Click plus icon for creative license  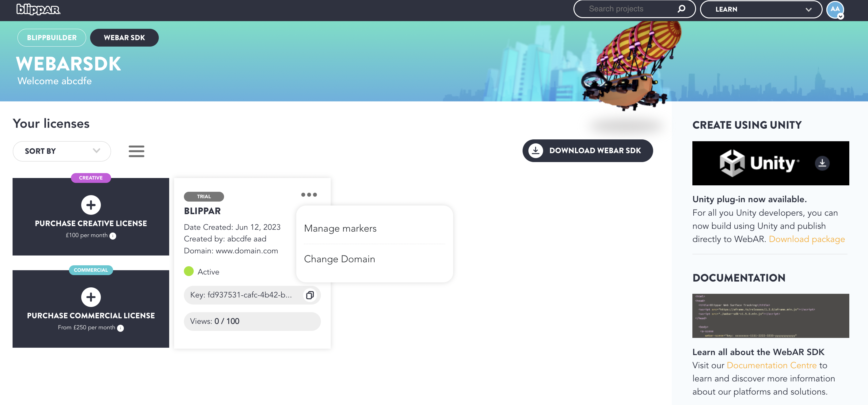click(x=91, y=205)
